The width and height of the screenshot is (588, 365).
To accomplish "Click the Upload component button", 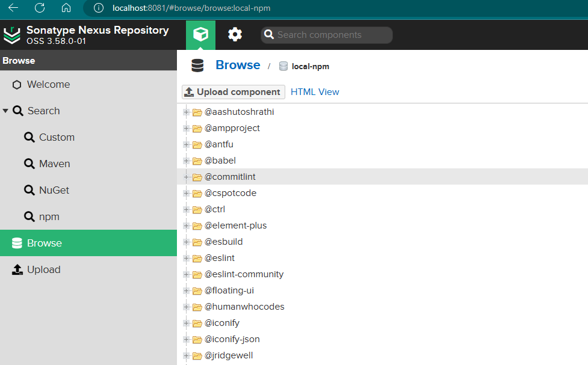I will point(234,92).
